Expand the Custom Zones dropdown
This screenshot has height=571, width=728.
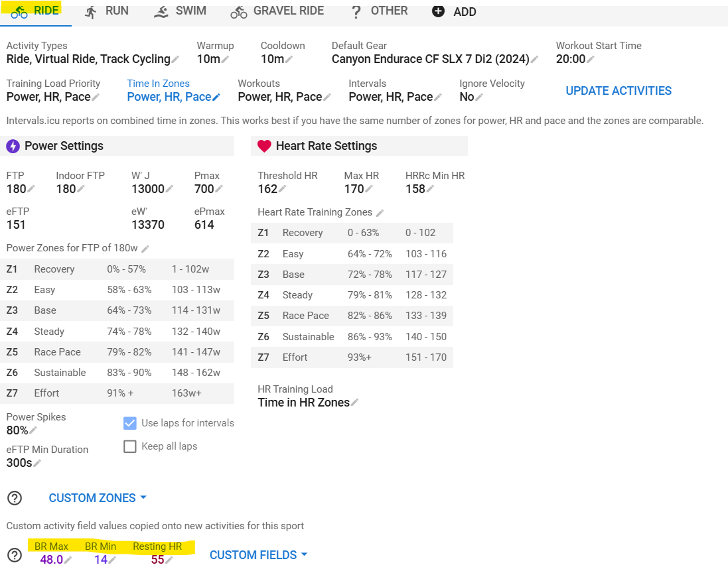tap(98, 498)
